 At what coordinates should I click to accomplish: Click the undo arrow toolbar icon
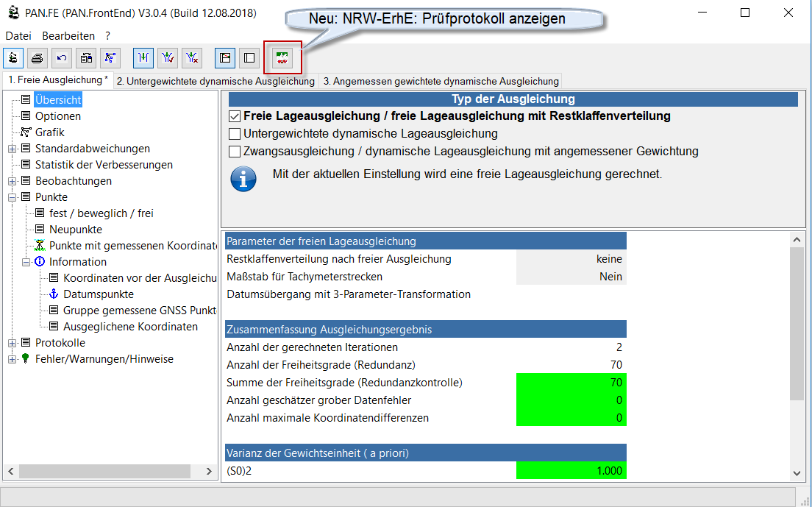click(x=62, y=57)
